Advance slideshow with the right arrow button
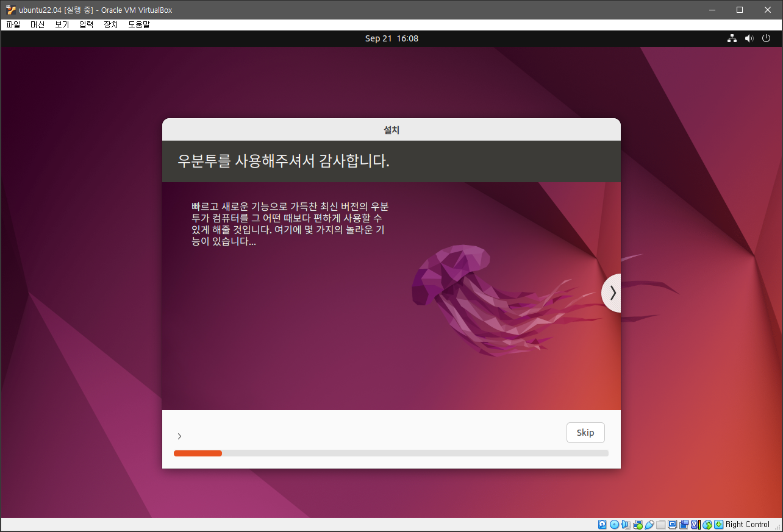 pos(612,293)
